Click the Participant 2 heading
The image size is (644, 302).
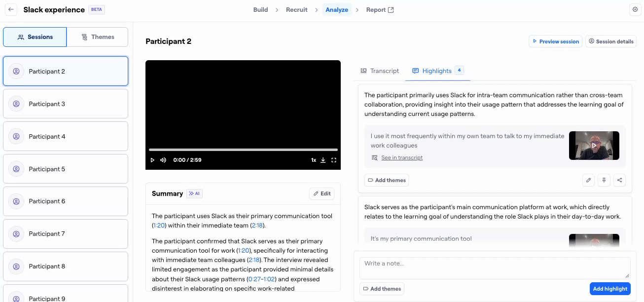coord(168,41)
